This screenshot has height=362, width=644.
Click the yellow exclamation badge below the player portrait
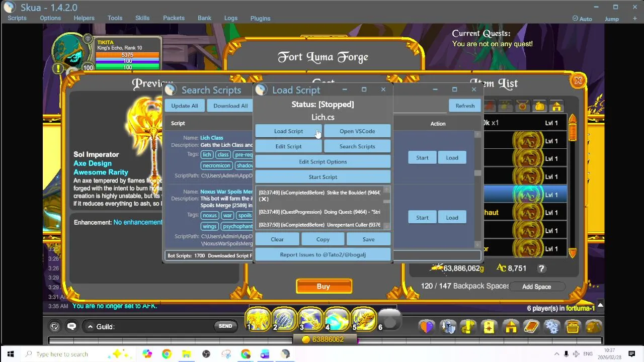(58, 68)
